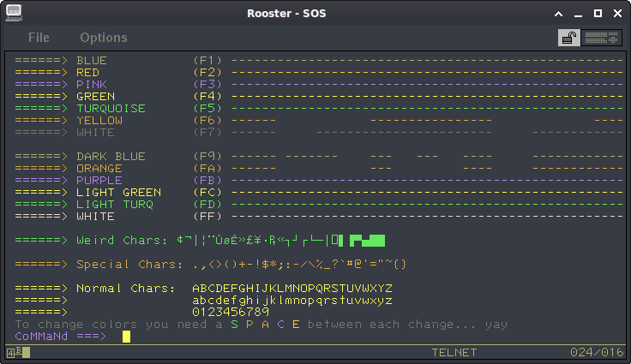Screen dimensions: 631x364
Task: Click the 'LIGHT TURQ' label text
Action: pos(115,206)
